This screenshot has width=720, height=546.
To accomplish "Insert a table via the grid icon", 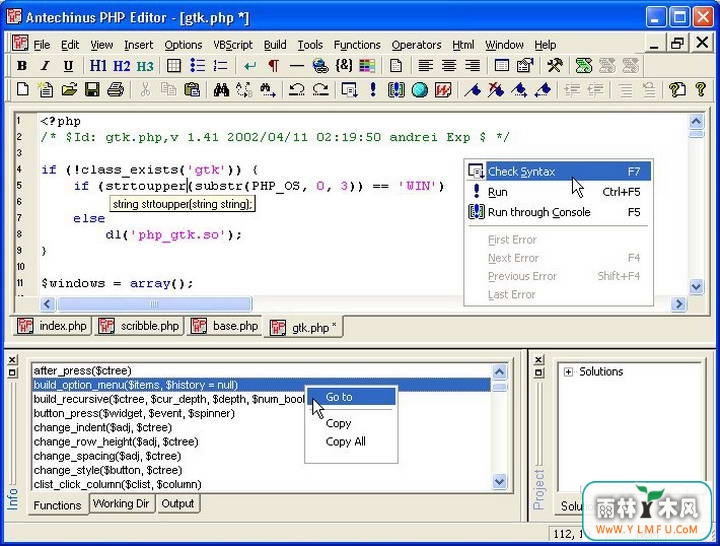I will [x=174, y=66].
